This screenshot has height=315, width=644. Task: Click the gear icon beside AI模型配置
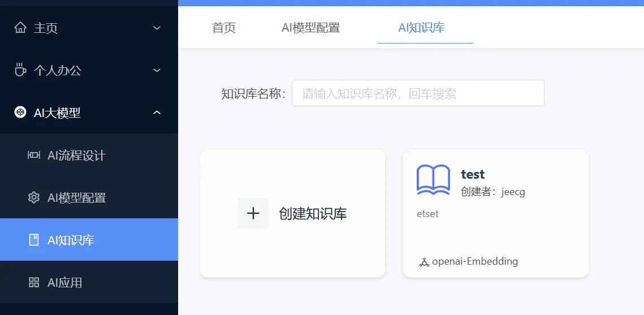tap(34, 197)
